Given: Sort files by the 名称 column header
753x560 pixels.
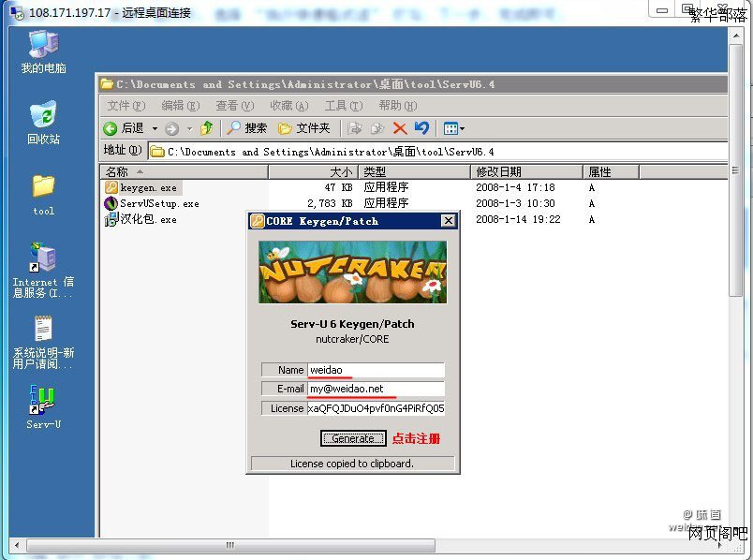Looking at the screenshot, I should [184, 171].
